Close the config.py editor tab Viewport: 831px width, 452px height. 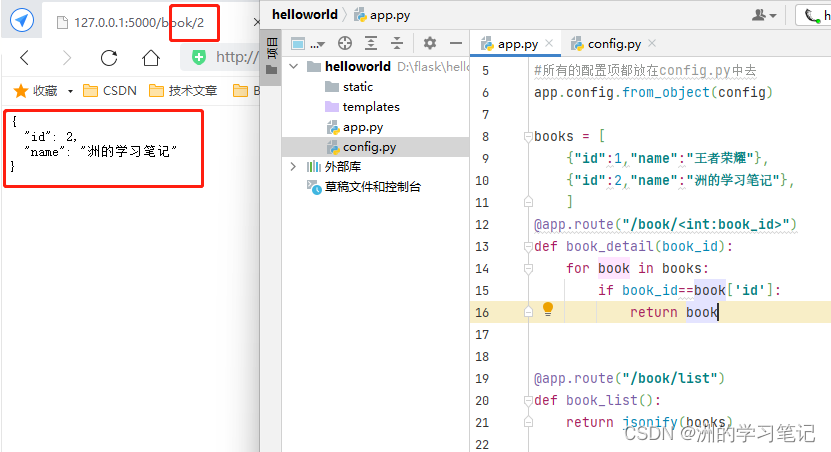[652, 43]
